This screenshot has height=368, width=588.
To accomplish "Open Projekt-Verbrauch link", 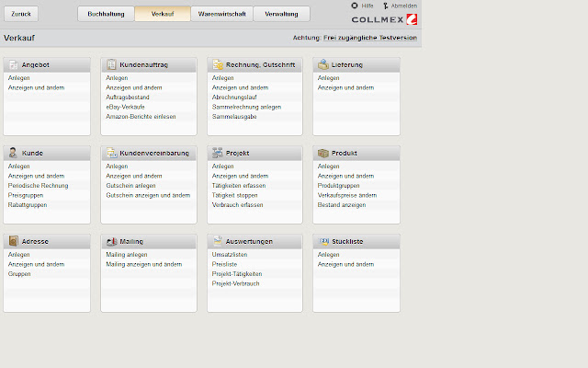I will click(235, 283).
